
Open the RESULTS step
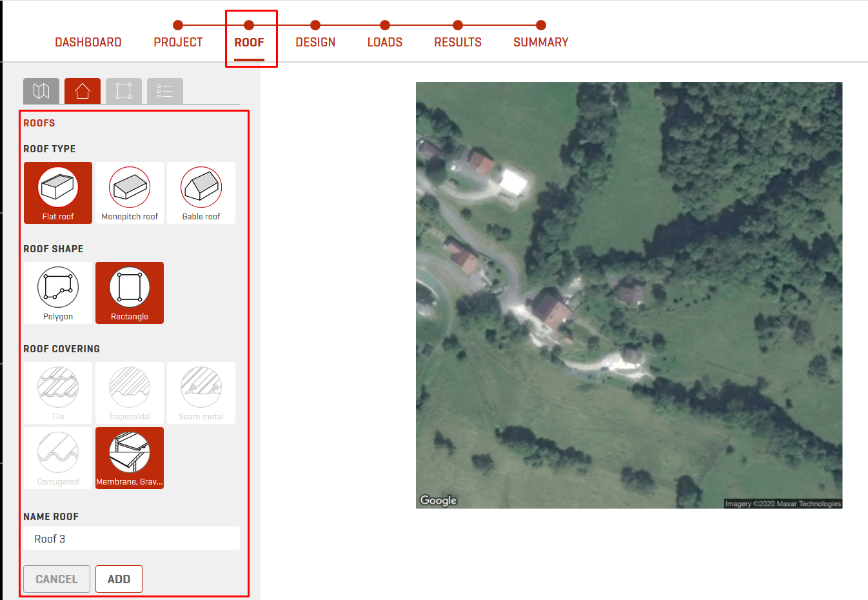pyautogui.click(x=458, y=43)
